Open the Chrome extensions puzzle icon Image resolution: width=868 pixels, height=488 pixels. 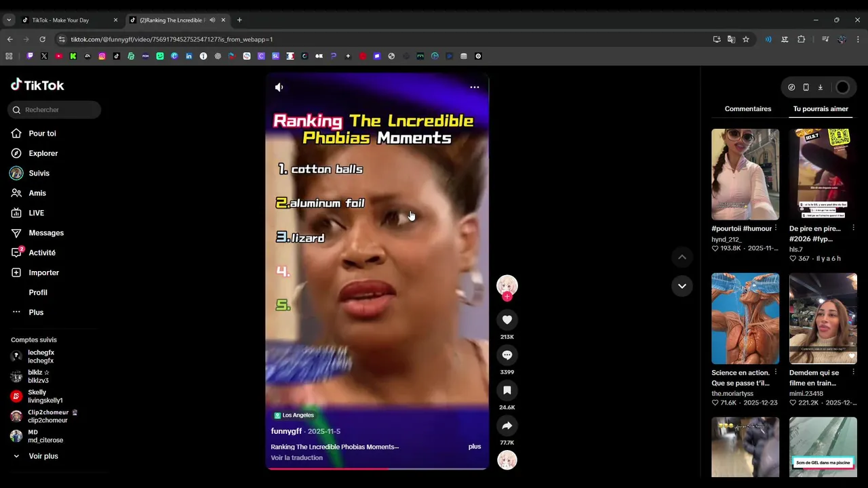pyautogui.click(x=801, y=39)
